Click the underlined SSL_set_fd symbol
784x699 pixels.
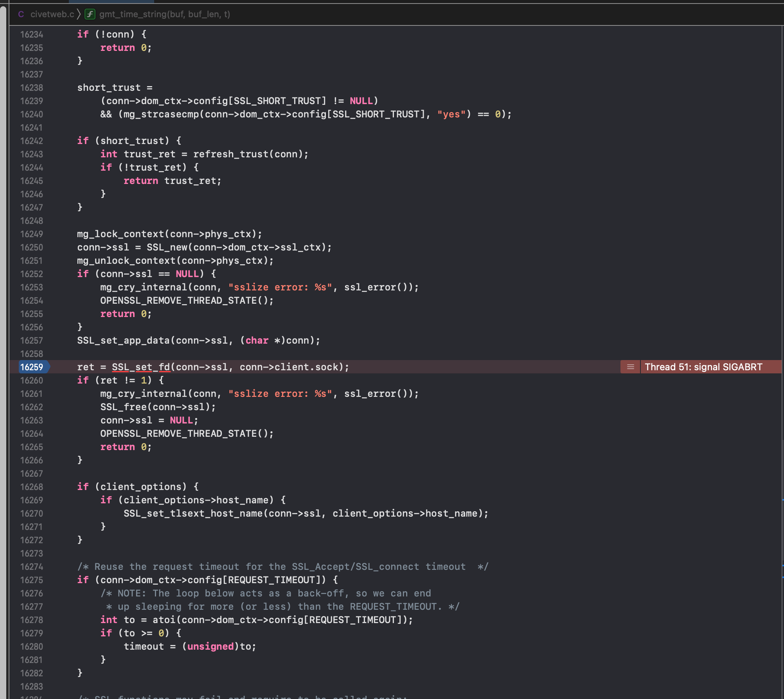point(141,367)
